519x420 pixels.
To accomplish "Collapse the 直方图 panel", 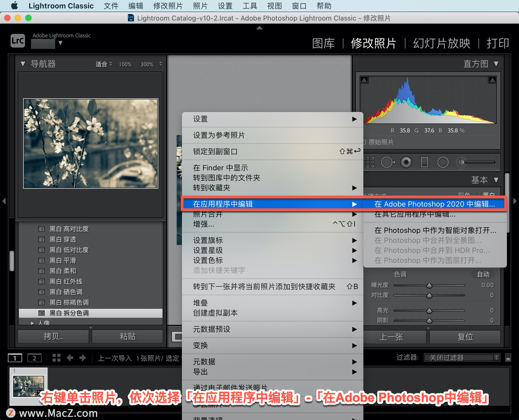I will pos(496,64).
